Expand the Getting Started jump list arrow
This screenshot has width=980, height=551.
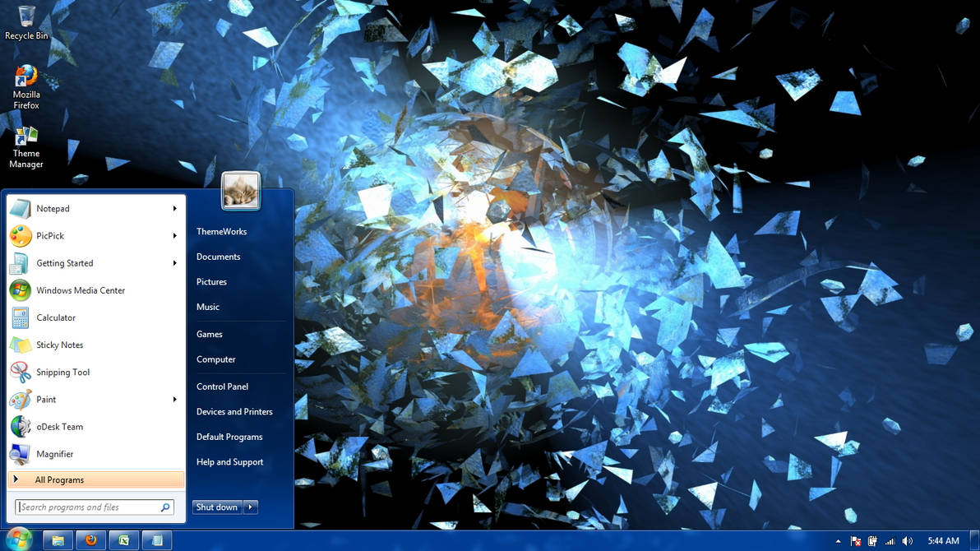coord(175,263)
